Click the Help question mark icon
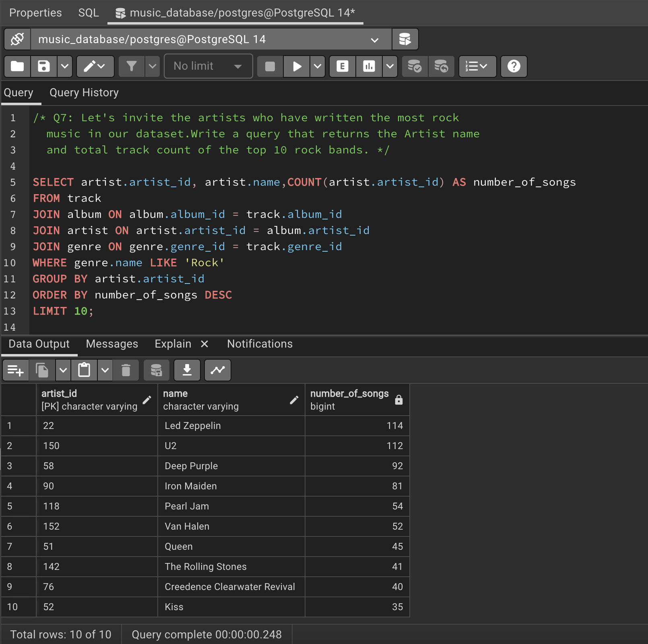 514,66
